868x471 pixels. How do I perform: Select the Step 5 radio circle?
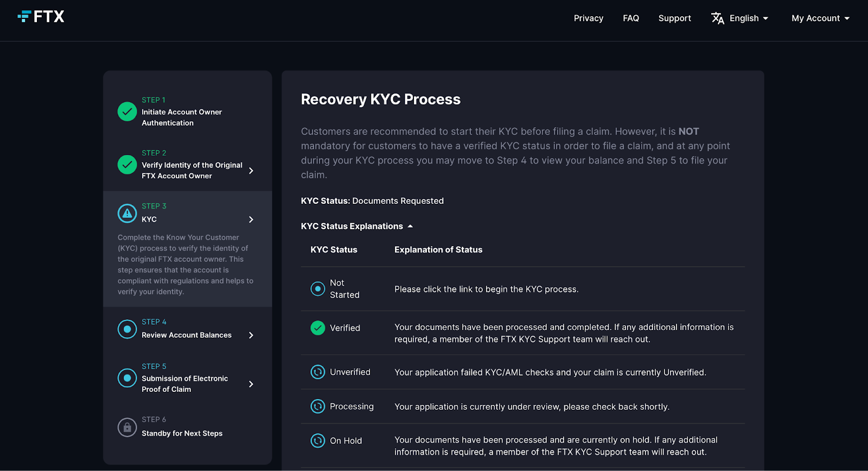click(127, 378)
